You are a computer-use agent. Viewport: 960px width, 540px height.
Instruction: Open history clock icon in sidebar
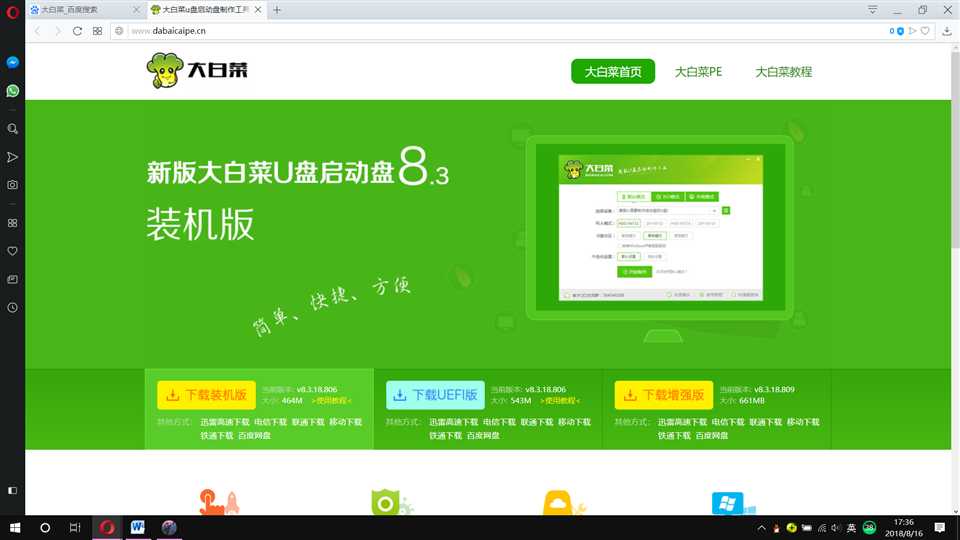(12, 307)
